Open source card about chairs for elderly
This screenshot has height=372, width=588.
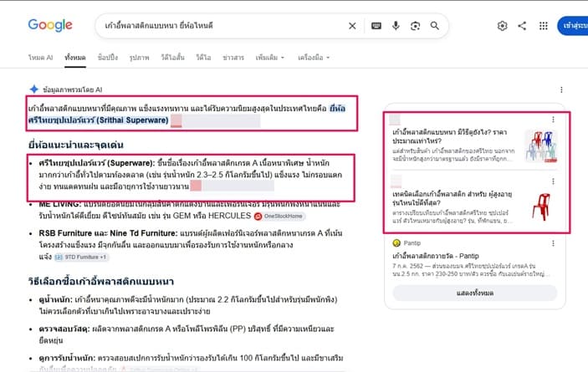pyautogui.click(x=453, y=199)
